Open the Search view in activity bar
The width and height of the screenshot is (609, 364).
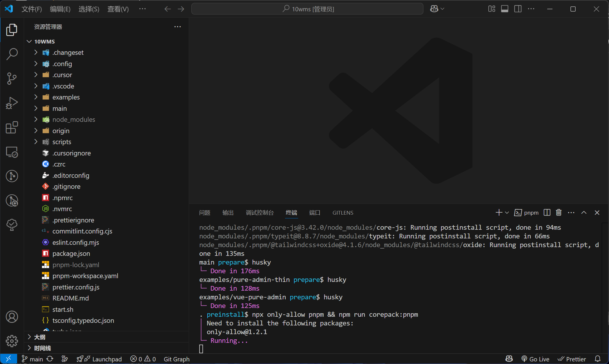(x=12, y=54)
